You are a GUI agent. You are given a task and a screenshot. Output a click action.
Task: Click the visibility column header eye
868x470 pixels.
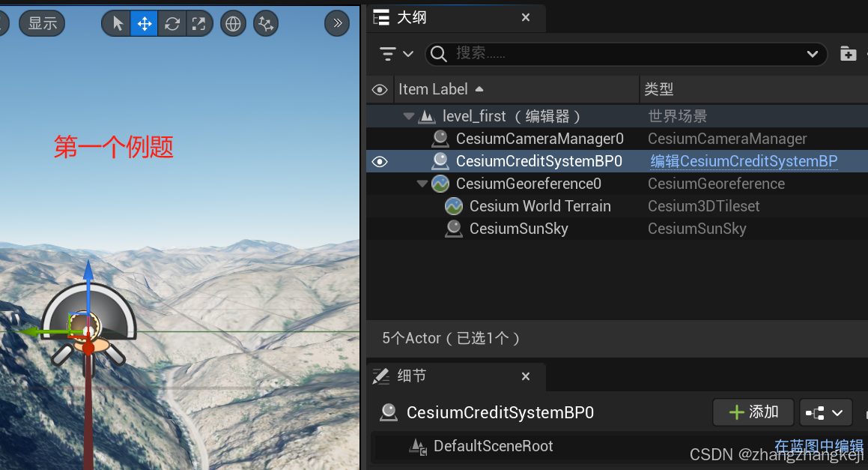click(x=380, y=89)
